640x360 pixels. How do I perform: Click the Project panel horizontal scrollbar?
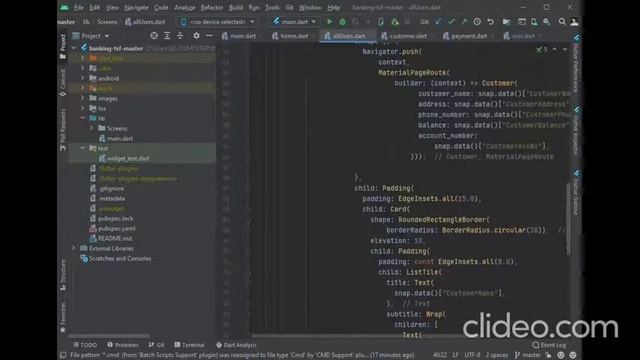point(109,336)
